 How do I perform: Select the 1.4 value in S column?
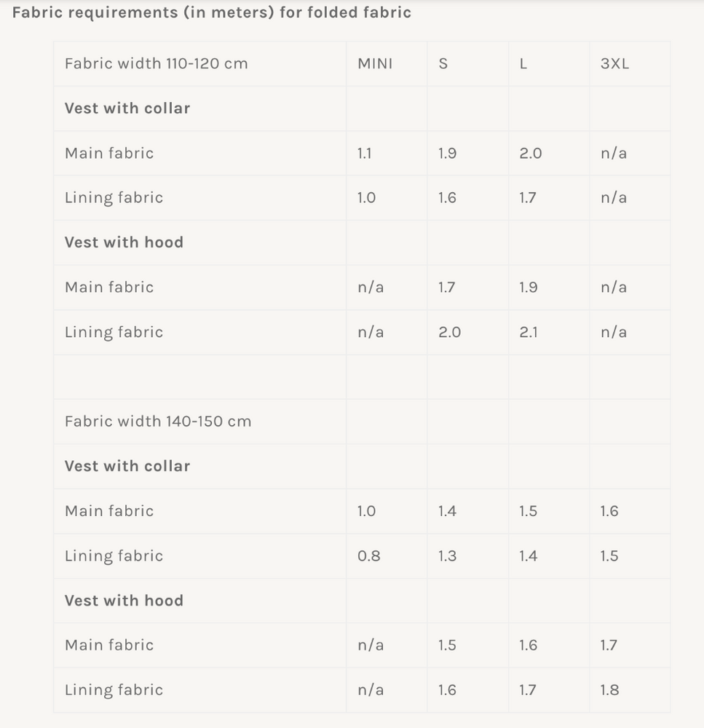(447, 511)
